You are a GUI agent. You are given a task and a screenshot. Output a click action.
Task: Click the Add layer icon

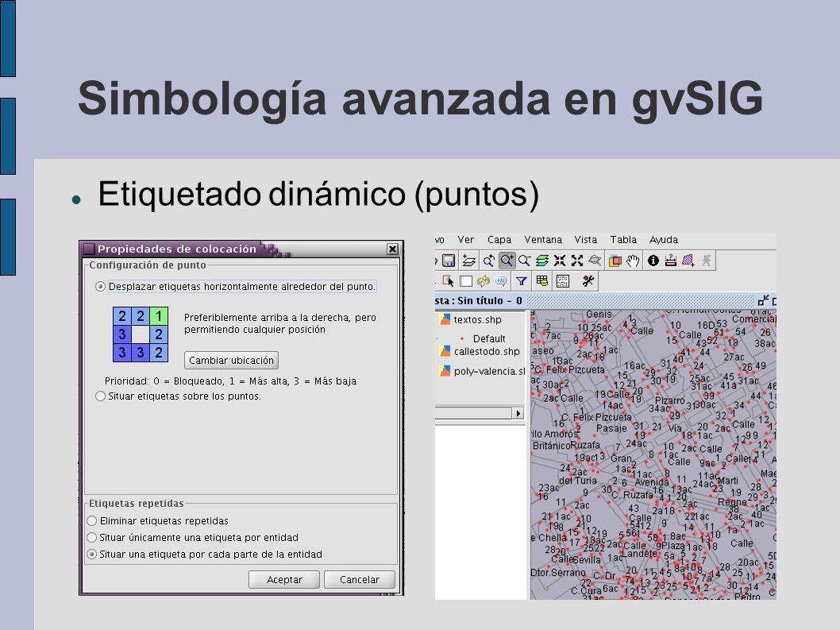point(469,261)
